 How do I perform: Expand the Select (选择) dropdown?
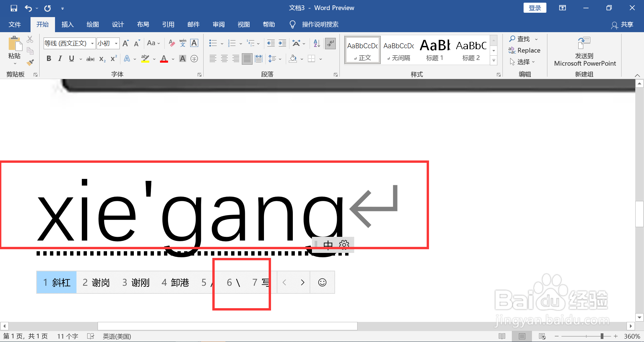pyautogui.click(x=523, y=62)
